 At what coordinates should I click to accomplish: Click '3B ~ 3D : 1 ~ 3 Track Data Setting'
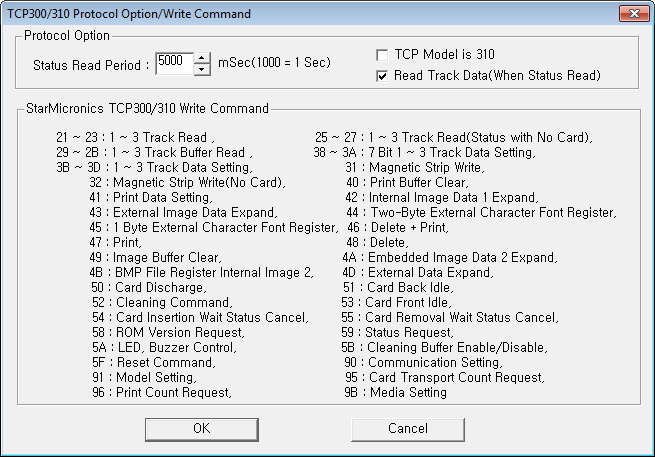pyautogui.click(x=154, y=168)
